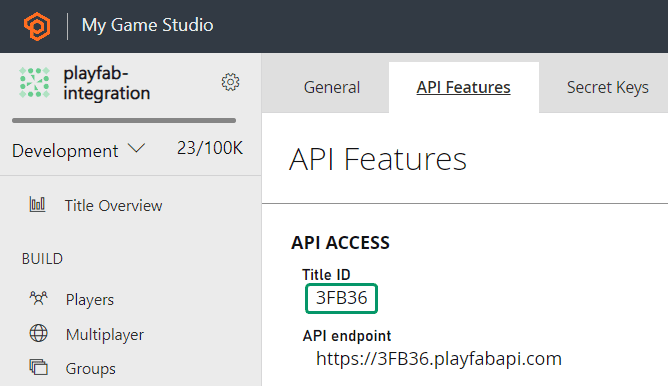668x386 pixels.
Task: Open title settings gear icon
Action: point(230,82)
